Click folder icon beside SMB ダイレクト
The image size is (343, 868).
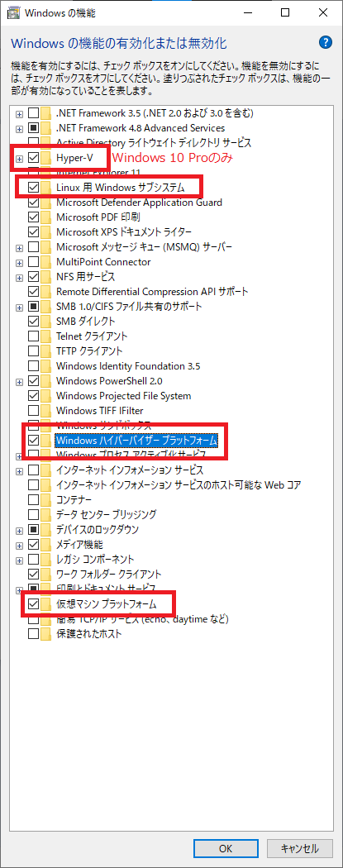(x=47, y=321)
